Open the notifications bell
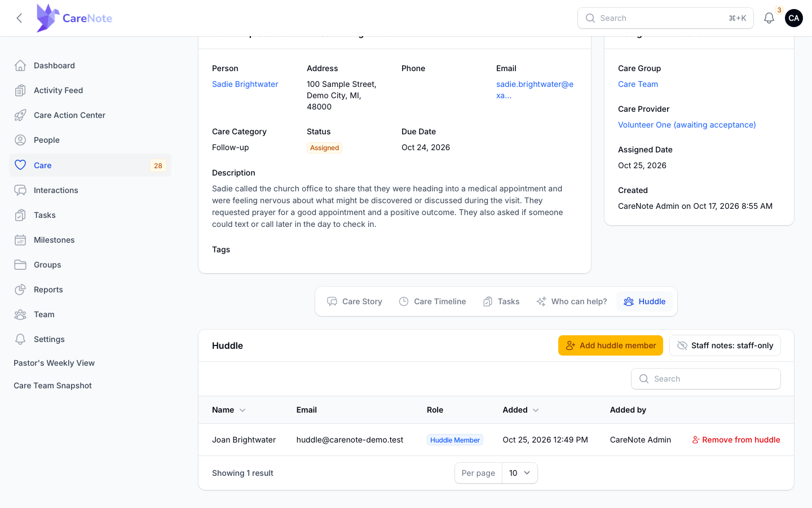812x508 pixels. coord(769,18)
